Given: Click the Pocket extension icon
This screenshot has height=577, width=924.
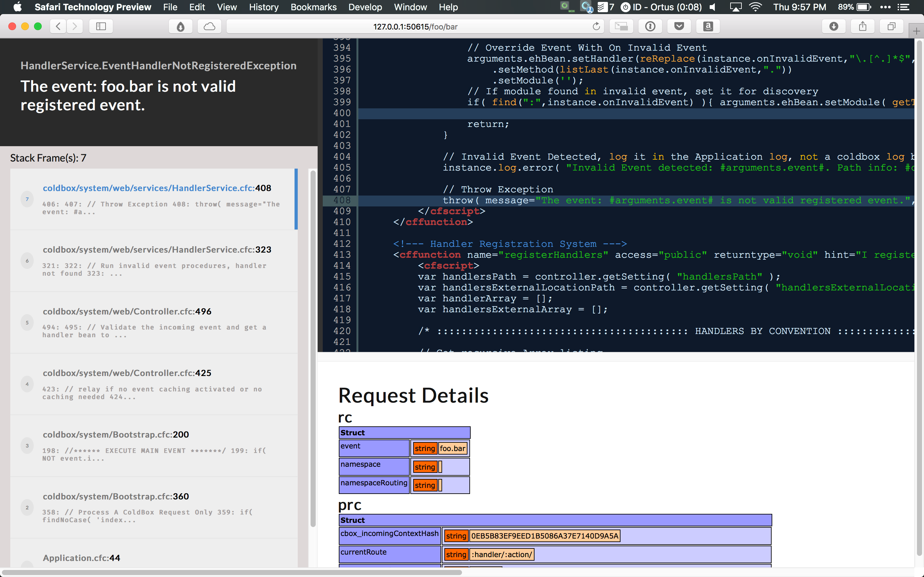Looking at the screenshot, I should tap(679, 26).
